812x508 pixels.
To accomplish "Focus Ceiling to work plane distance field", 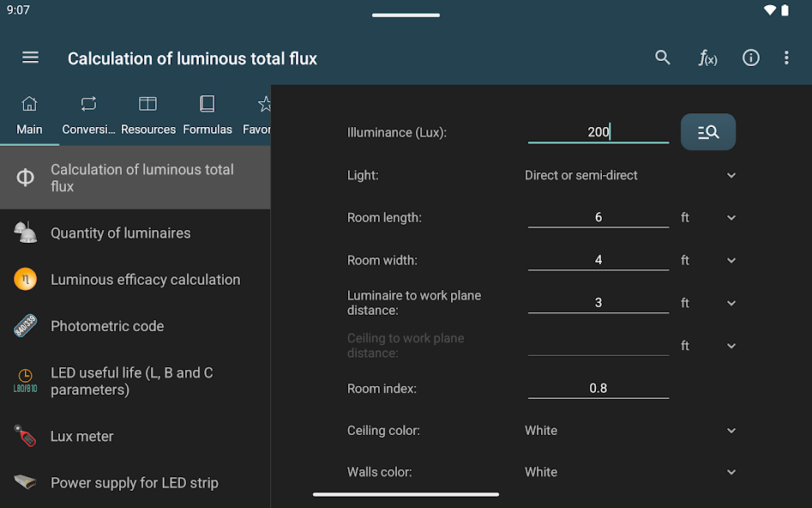I will 598,345.
